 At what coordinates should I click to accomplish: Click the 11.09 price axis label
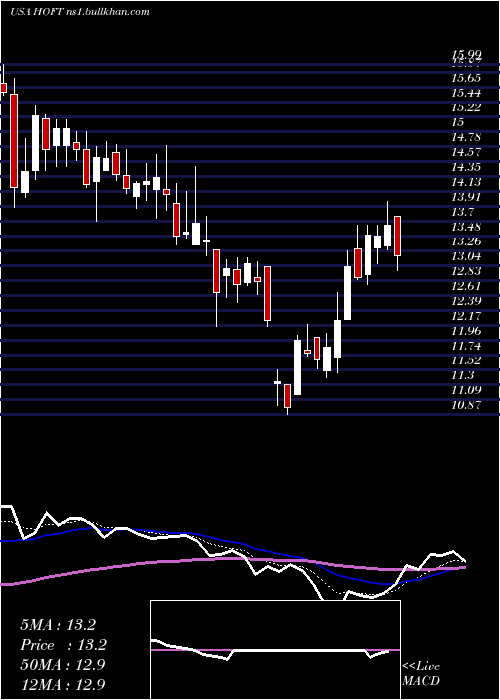[x=466, y=390]
